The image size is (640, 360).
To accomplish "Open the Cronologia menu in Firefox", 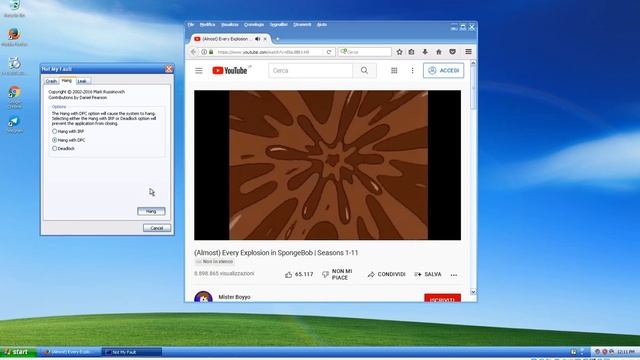I will click(253, 24).
